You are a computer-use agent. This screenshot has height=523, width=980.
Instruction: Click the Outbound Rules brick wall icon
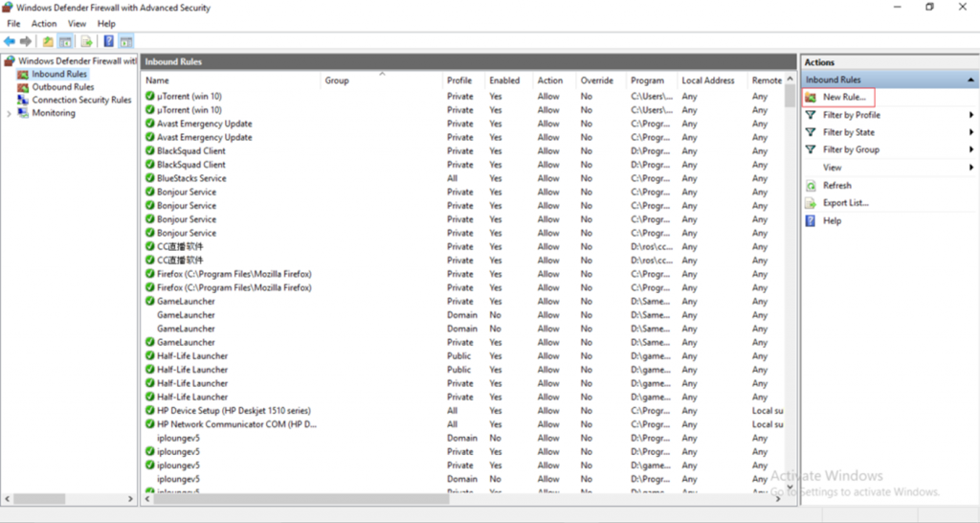pyautogui.click(x=23, y=87)
